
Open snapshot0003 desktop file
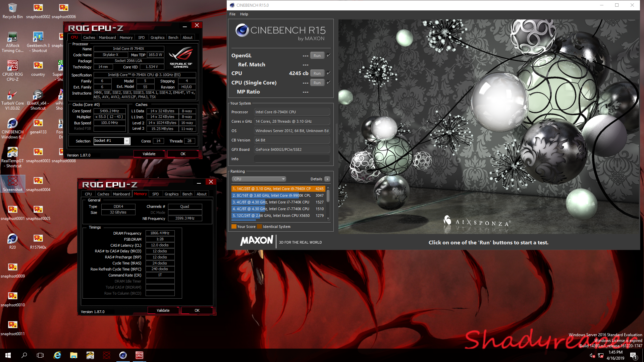click(38, 155)
